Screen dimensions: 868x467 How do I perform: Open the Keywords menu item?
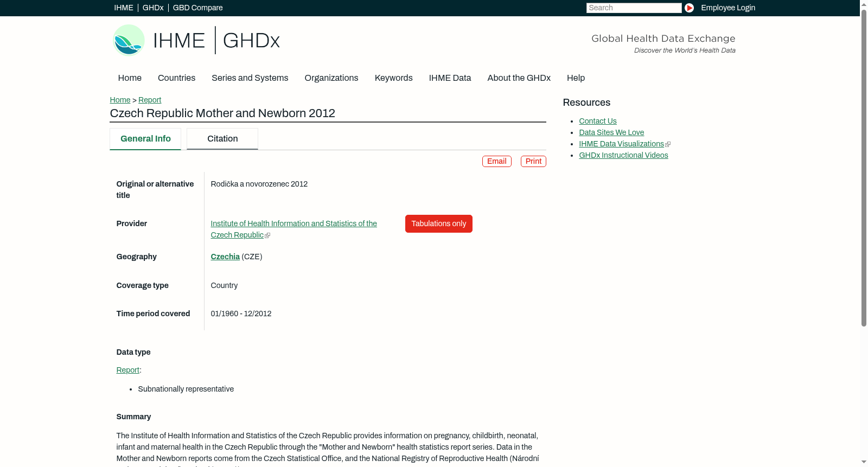click(394, 78)
